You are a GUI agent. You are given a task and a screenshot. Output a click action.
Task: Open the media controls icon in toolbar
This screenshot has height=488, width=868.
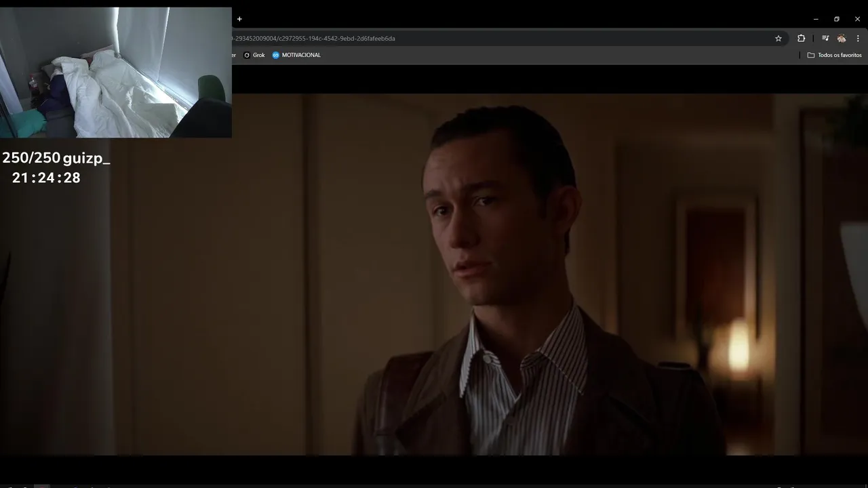point(825,39)
